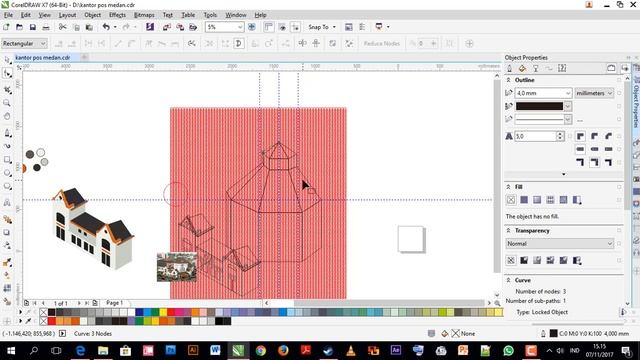The height and width of the screenshot is (360, 640).
Task: Select the Crop tool in the toolbox
Action: pos(7,89)
